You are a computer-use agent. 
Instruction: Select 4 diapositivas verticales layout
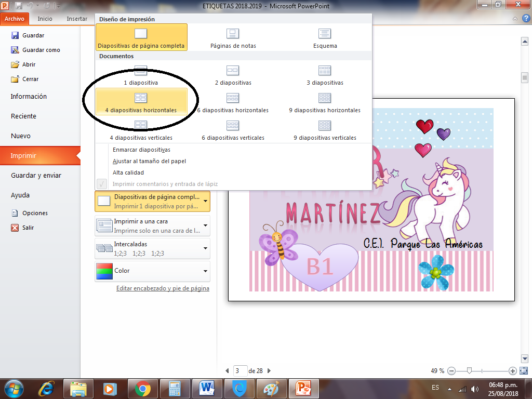141,129
